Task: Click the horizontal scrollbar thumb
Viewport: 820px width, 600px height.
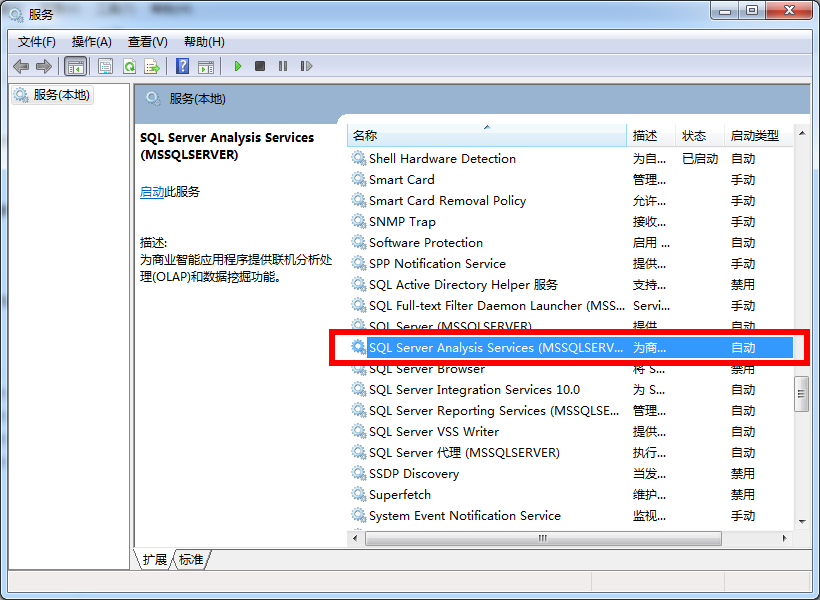Action: coord(543,538)
